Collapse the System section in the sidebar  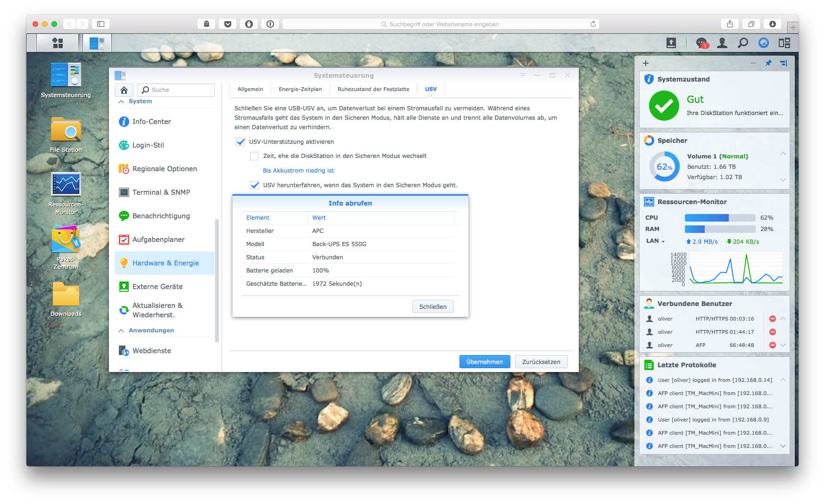click(121, 101)
